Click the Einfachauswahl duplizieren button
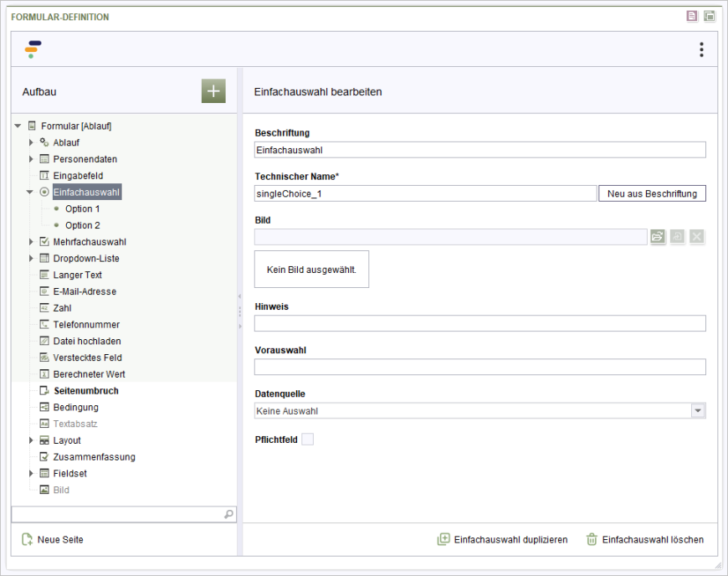 (x=502, y=540)
